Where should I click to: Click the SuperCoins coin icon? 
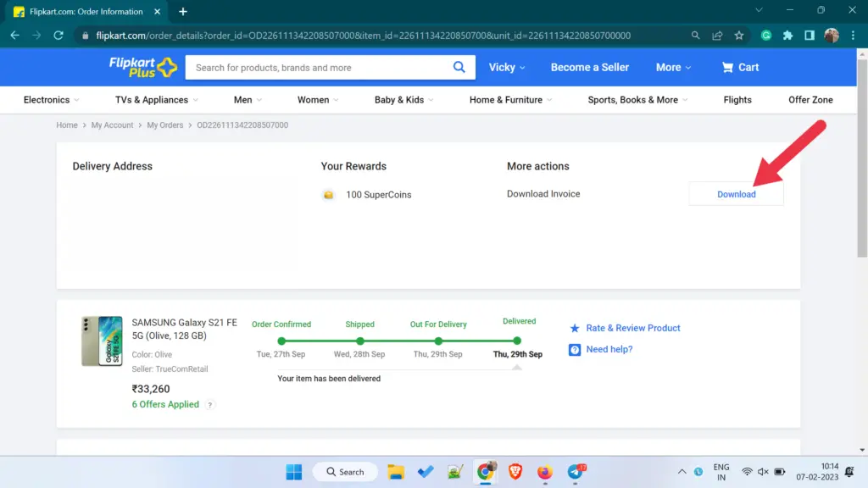point(328,195)
